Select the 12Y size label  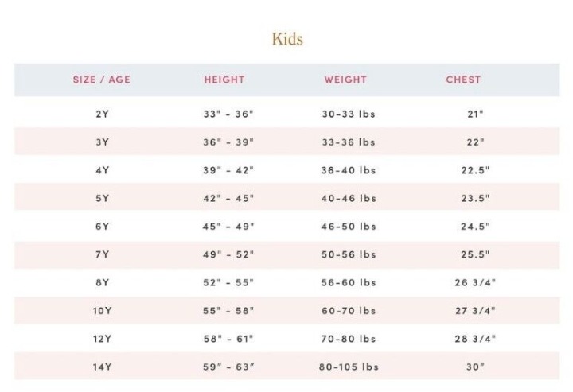coord(103,339)
